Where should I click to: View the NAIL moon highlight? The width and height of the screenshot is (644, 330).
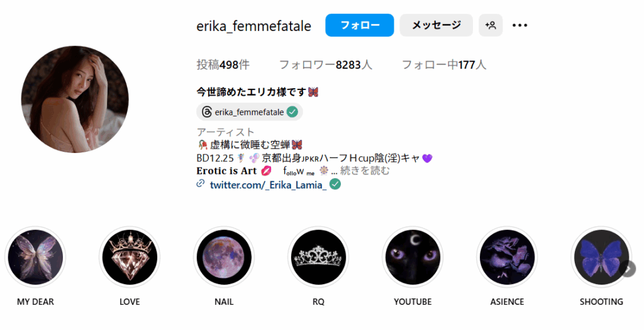click(224, 257)
